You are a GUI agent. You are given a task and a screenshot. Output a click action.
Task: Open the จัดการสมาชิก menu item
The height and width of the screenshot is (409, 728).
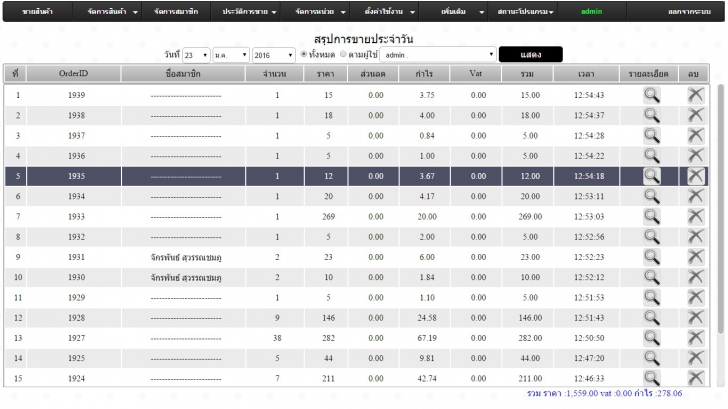(176, 12)
